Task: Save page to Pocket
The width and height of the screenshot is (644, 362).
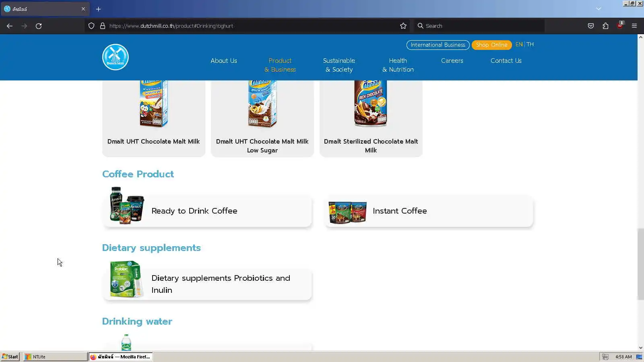Action: (x=591, y=26)
